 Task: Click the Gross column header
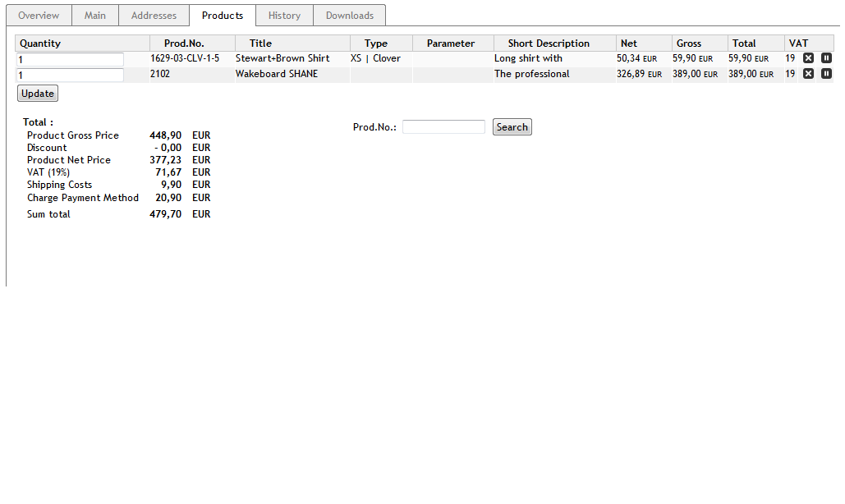[688, 44]
